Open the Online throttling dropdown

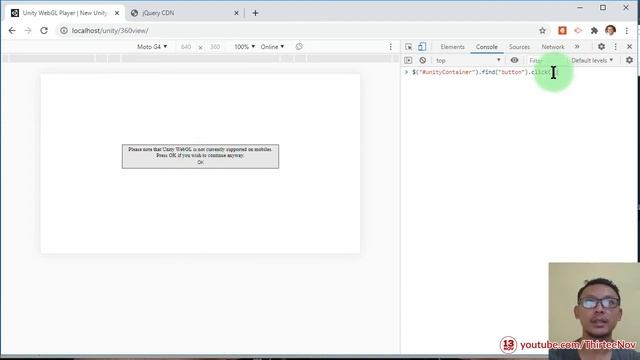click(272, 47)
